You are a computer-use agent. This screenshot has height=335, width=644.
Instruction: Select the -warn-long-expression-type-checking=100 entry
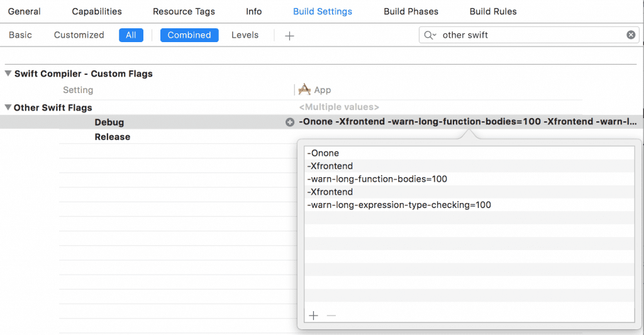tap(469, 205)
